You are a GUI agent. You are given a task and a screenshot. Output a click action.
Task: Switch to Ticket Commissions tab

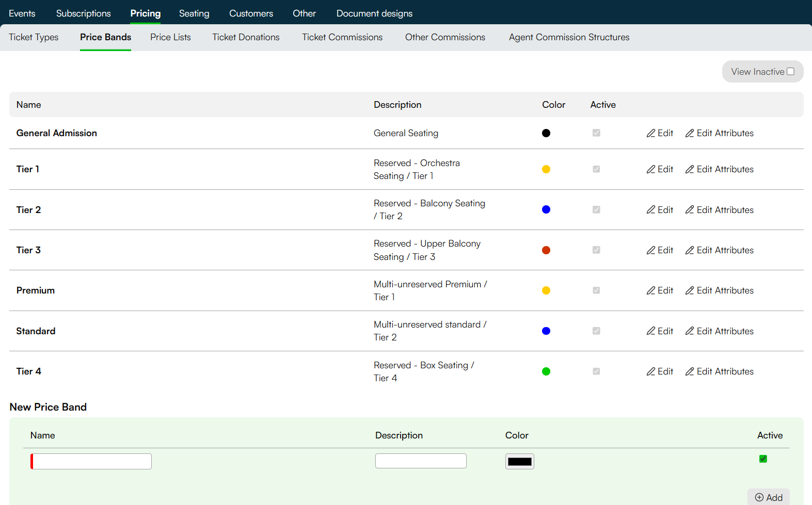coord(342,37)
